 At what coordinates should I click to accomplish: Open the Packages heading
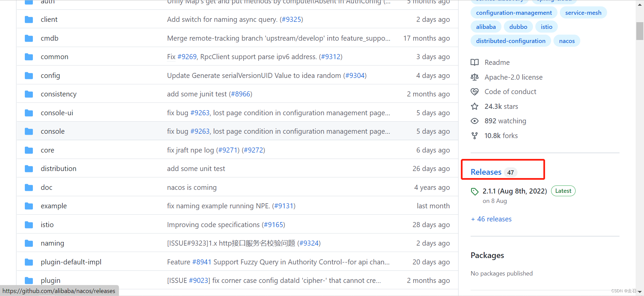pos(487,255)
